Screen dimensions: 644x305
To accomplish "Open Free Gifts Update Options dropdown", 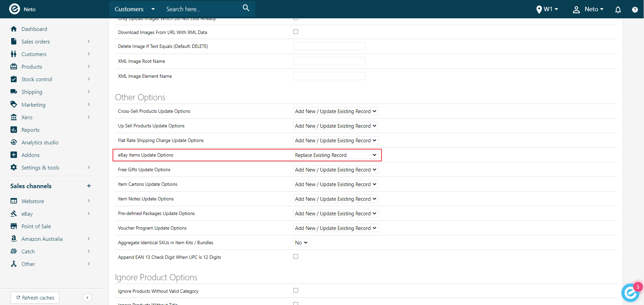I will pyautogui.click(x=336, y=169).
